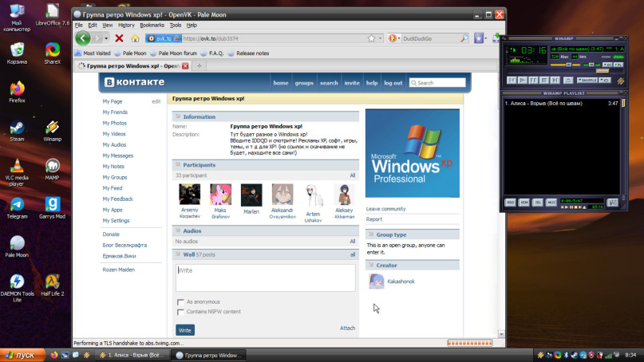Screen dimensions: 644x362
Task: Click Firefox icon in quick launch bar
Action: pos(54,355)
